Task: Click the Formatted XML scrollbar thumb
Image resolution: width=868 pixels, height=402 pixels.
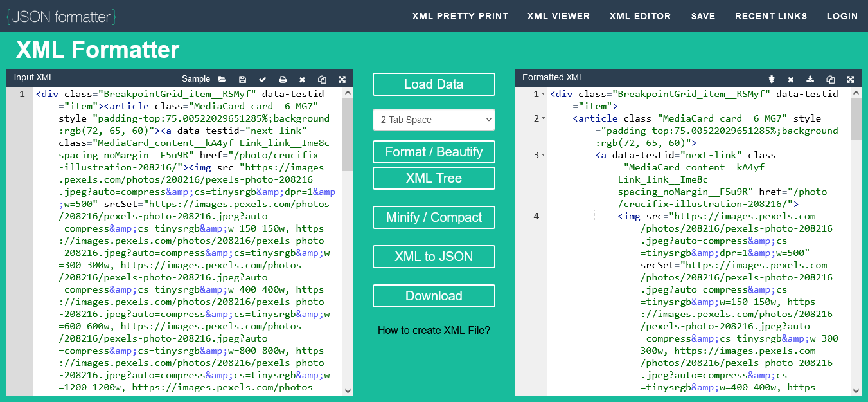Action: (856, 118)
